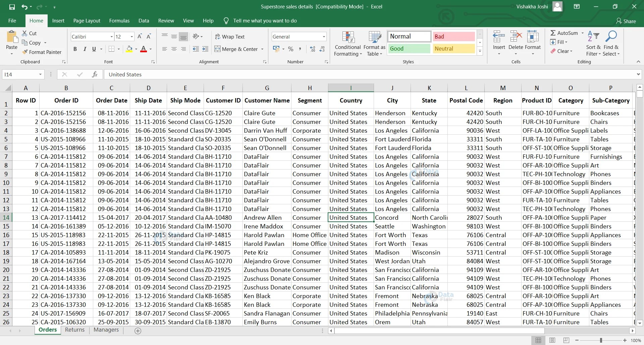The image size is (644, 345).
Task: Click the Fill button
Action: click(559, 42)
